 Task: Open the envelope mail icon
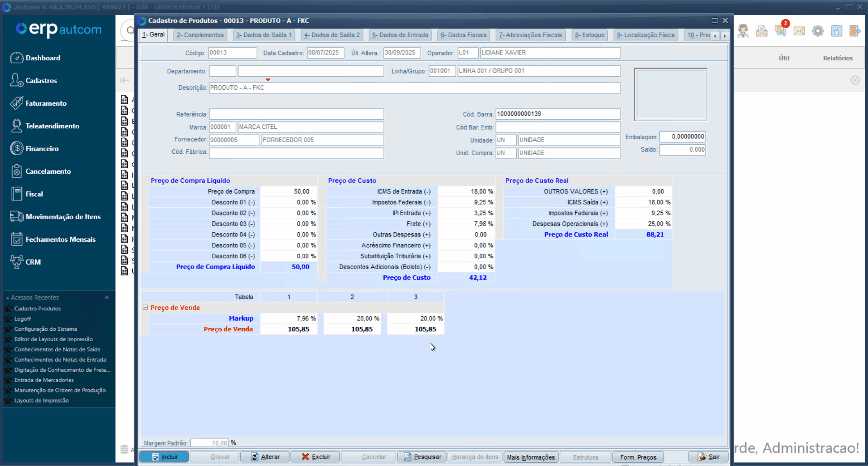point(799,31)
